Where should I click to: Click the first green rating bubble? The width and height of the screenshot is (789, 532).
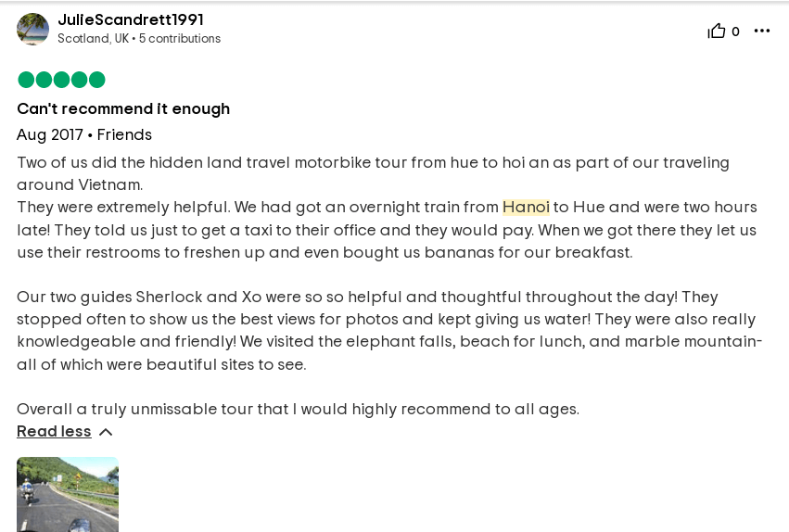(x=26, y=80)
